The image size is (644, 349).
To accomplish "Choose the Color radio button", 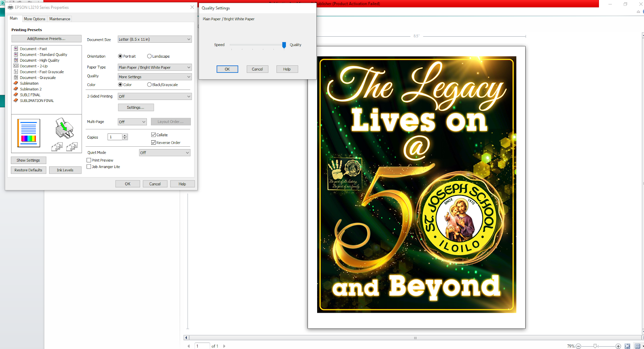I will [120, 85].
